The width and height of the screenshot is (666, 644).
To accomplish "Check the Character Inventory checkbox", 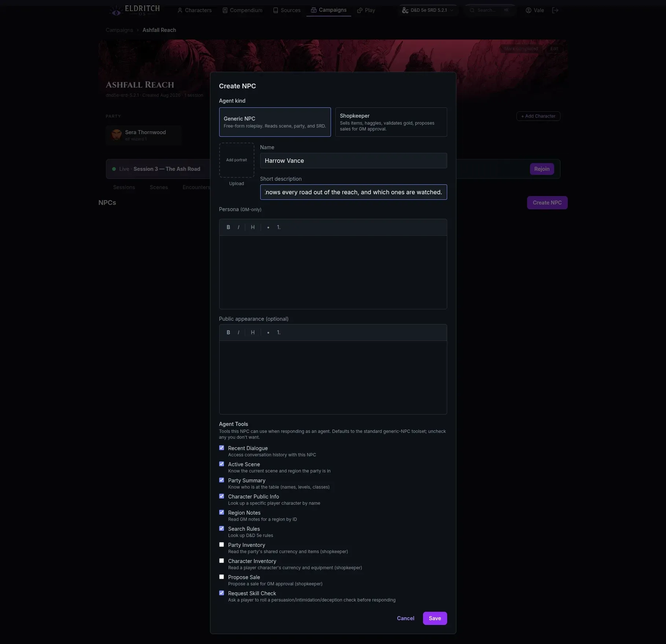I will coord(221,561).
